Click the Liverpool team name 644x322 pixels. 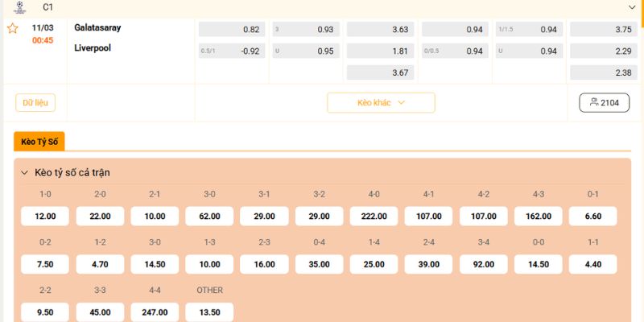tap(93, 48)
